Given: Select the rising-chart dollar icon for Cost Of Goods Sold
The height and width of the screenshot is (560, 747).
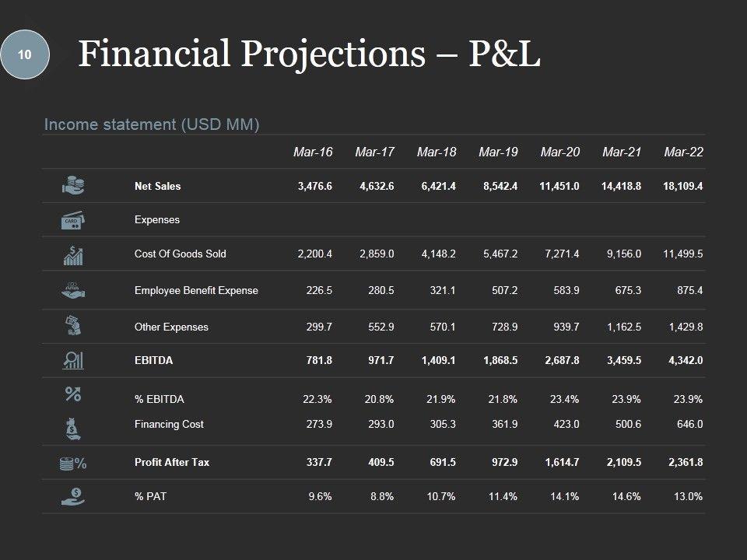Looking at the screenshot, I should [72, 254].
